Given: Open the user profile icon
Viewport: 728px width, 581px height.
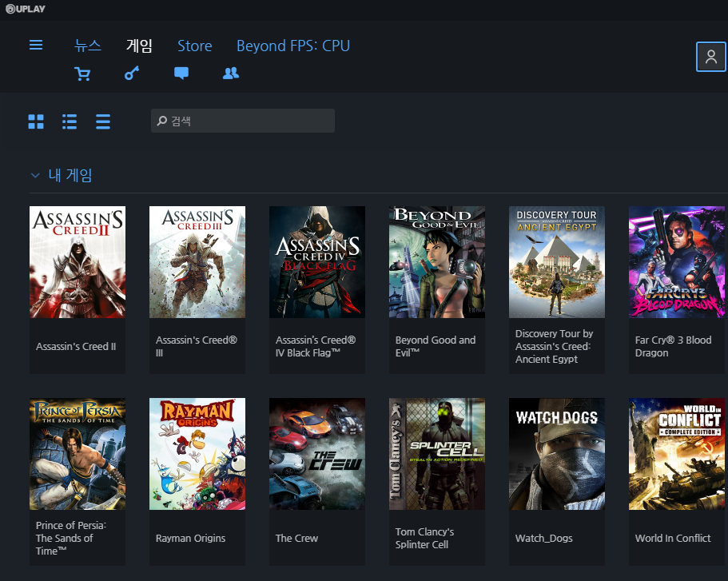Looking at the screenshot, I should tap(711, 57).
